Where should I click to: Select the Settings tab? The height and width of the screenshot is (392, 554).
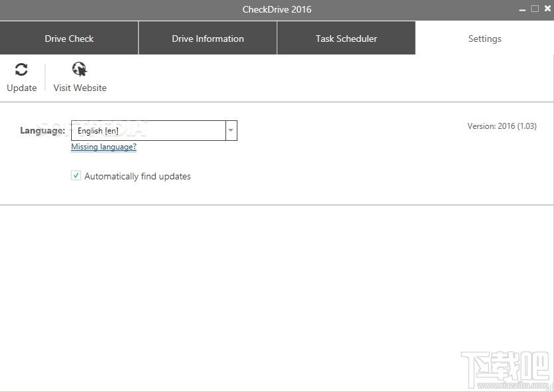coord(484,38)
